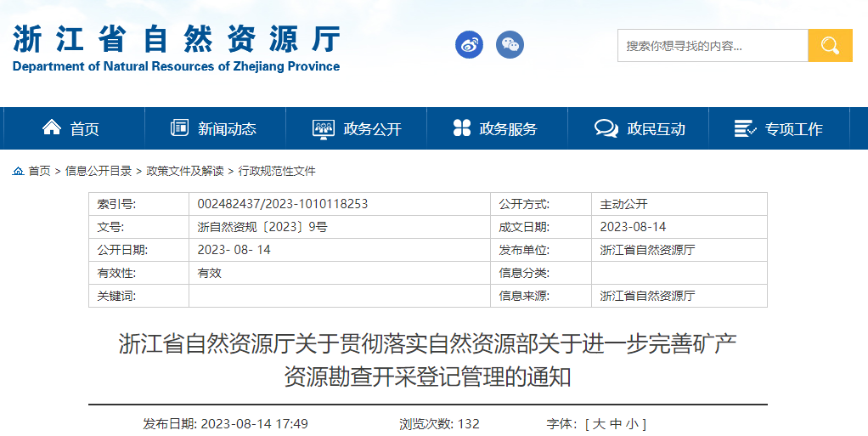Set font size to medium (中)
Image resolution: width=868 pixels, height=436 pixels.
pyautogui.click(x=617, y=423)
